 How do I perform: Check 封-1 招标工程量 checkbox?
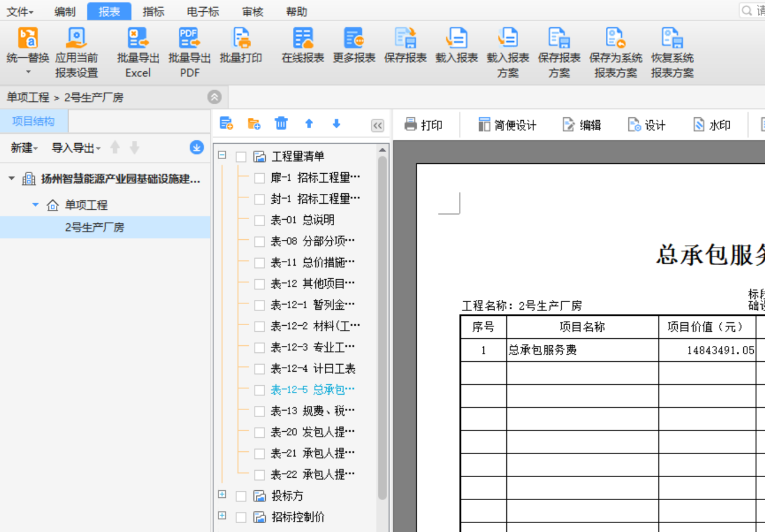coord(259,199)
